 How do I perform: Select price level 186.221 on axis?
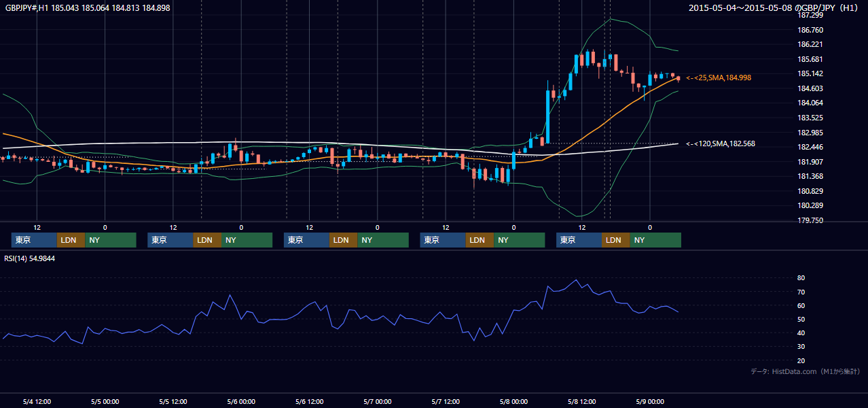tap(810, 44)
